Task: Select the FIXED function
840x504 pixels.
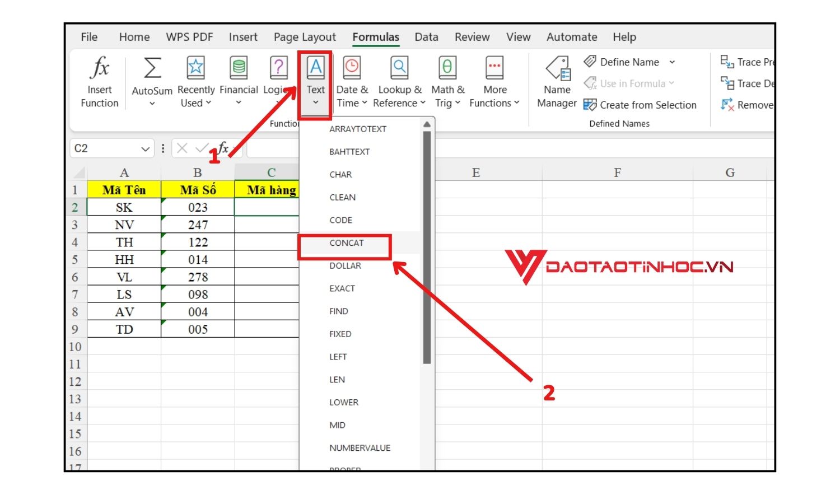Action: pos(360,334)
